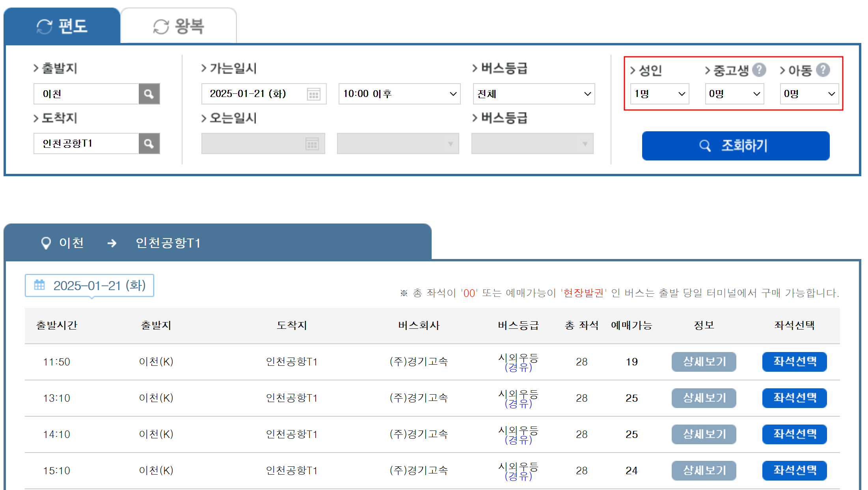The width and height of the screenshot is (868, 490).
Task: Expand the 아동 0명 dropdown
Action: (809, 94)
